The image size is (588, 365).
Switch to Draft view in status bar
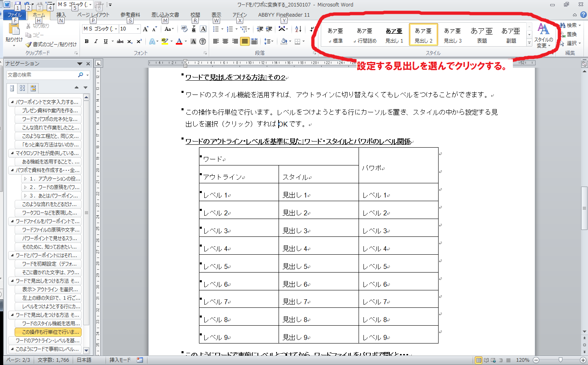(508, 360)
